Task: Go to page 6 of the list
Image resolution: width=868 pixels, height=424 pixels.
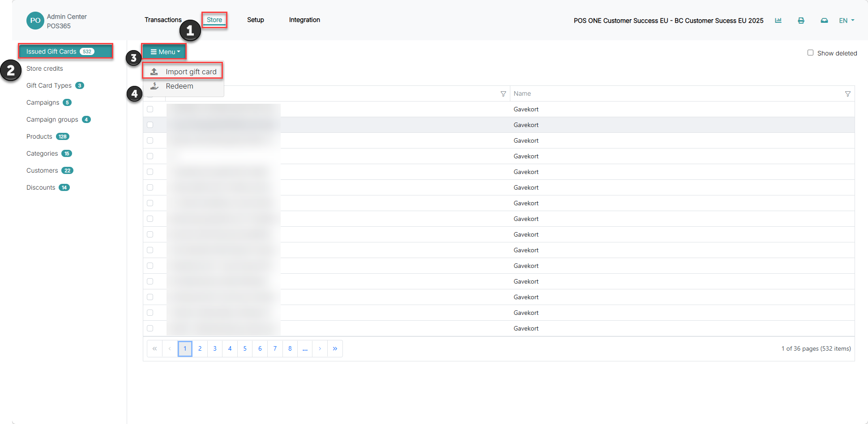Action: point(260,348)
